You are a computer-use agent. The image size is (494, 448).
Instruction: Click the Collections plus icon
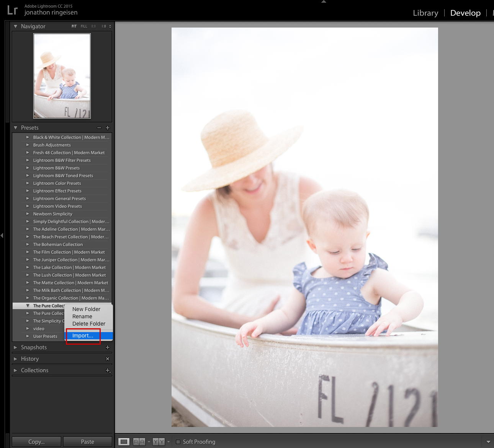(x=108, y=370)
